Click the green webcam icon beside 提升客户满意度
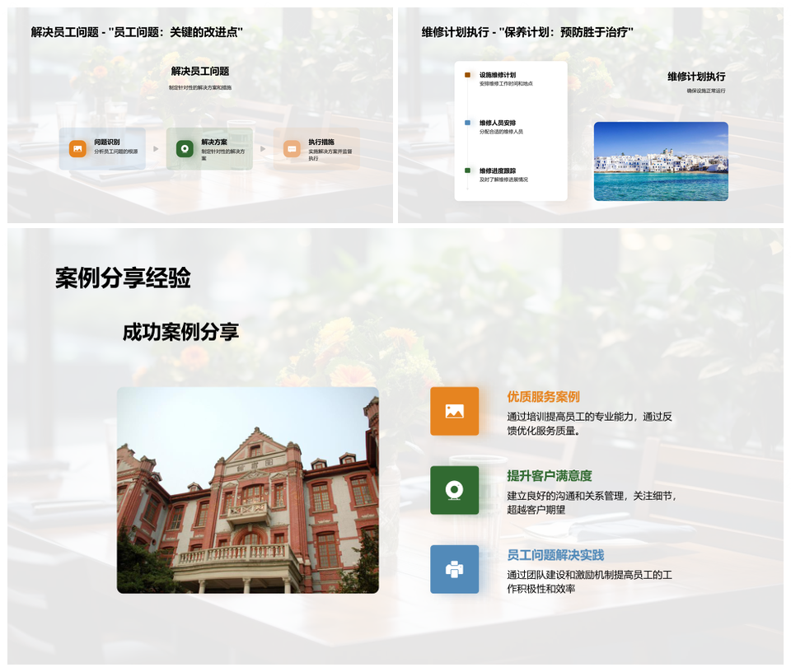The width and height of the screenshot is (791, 672). click(x=454, y=490)
